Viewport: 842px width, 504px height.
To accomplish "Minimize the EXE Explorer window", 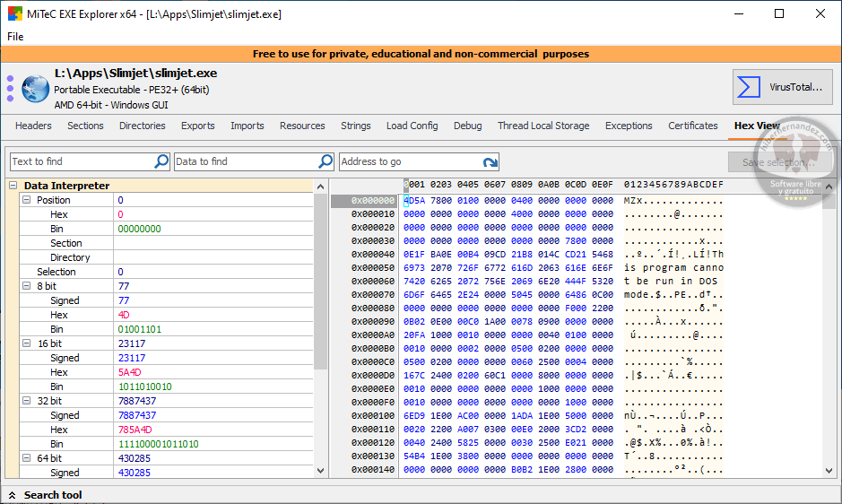I will click(x=739, y=14).
